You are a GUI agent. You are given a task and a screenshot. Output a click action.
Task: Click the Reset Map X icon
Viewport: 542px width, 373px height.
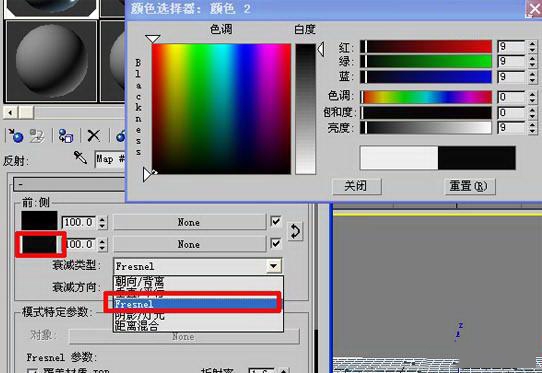94,136
